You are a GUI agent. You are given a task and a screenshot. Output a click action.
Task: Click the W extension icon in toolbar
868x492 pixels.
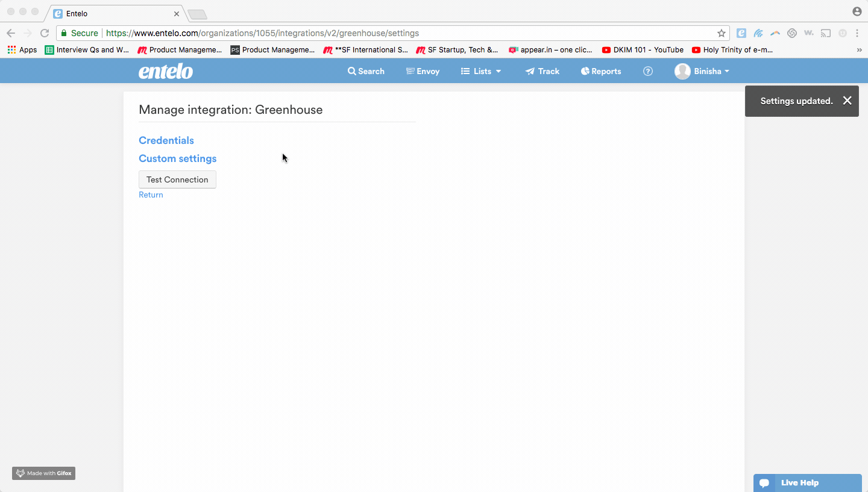tap(809, 33)
